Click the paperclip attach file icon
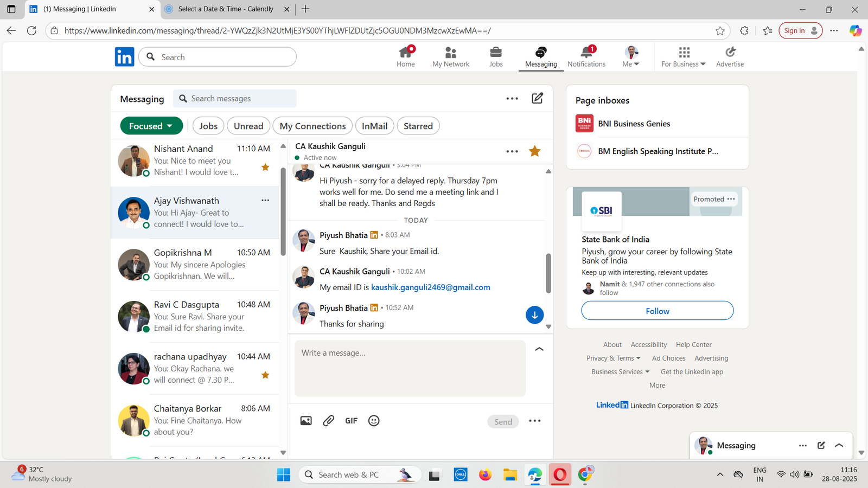 click(x=329, y=421)
